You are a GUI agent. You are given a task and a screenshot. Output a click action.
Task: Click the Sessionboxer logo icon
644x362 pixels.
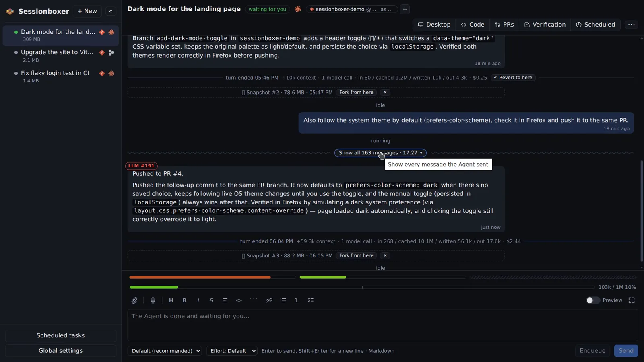click(x=10, y=11)
